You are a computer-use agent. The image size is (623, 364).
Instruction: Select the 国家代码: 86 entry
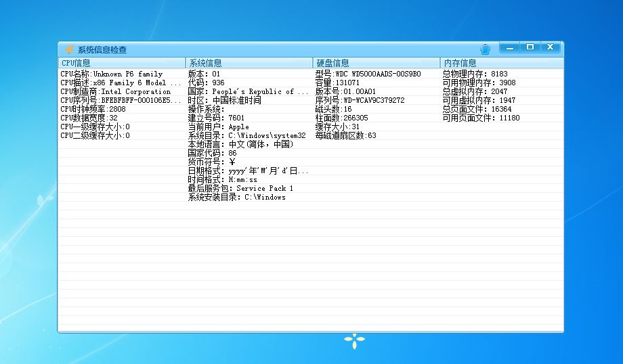click(x=212, y=153)
